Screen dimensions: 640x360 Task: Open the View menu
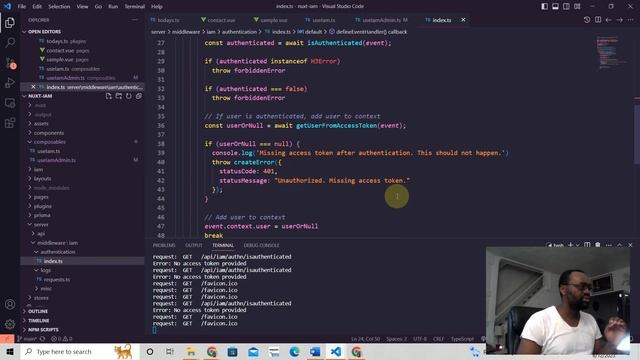(x=82, y=6)
